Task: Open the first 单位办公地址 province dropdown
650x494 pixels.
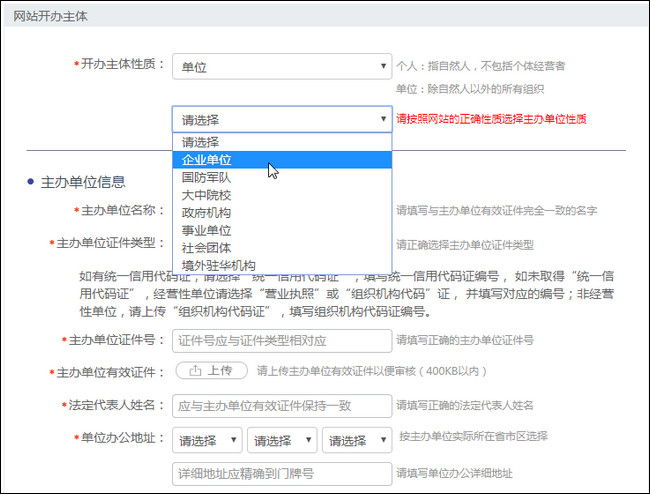Action: tap(207, 440)
